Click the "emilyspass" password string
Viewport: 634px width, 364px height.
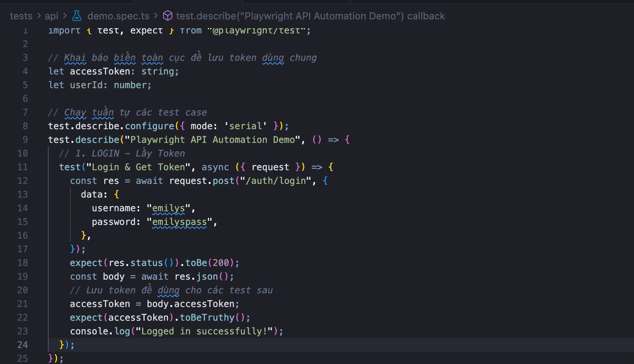[x=179, y=222]
